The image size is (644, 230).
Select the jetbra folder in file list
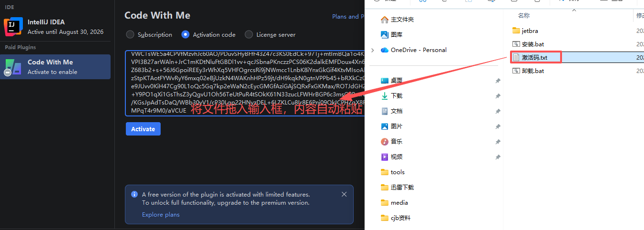(525, 31)
